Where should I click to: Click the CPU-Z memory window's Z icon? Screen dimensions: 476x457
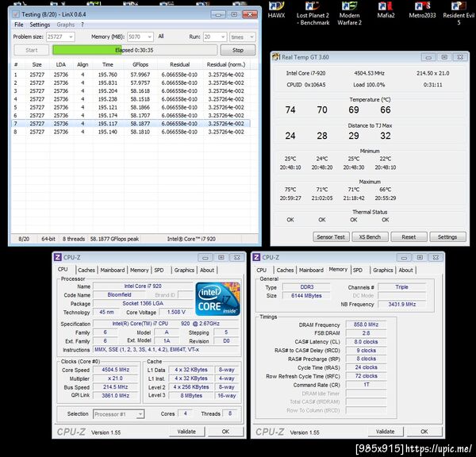[x=256, y=257]
